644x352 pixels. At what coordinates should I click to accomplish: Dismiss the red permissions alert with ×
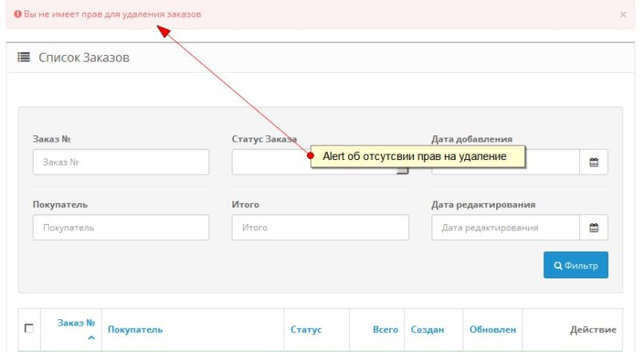pyautogui.click(x=623, y=14)
